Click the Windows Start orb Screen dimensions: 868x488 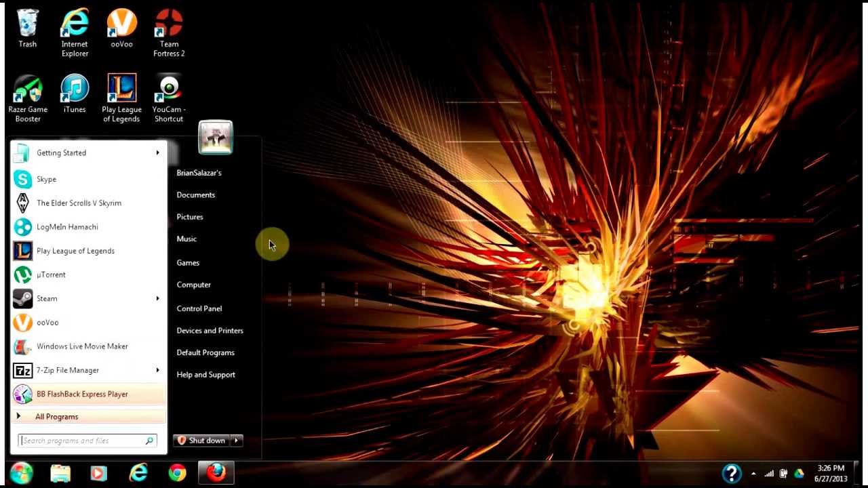click(22, 473)
